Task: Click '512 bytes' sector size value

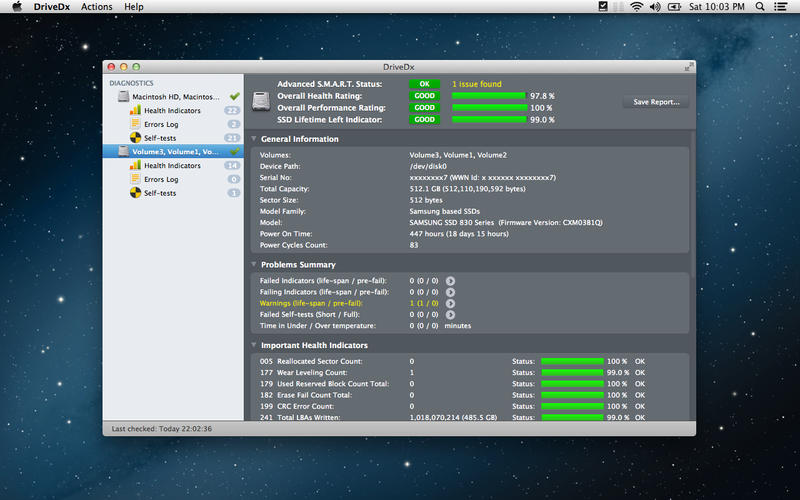Action: pyautogui.click(x=426, y=200)
